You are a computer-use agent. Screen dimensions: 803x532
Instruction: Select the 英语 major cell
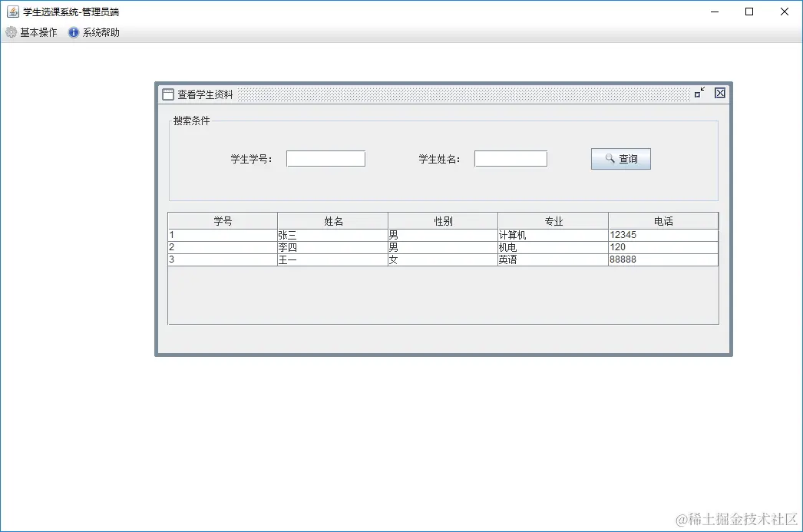coord(553,259)
